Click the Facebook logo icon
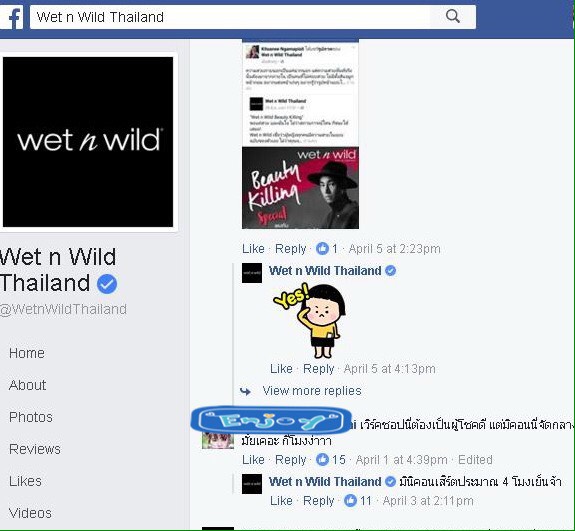The height and width of the screenshot is (531, 575). click(11, 17)
